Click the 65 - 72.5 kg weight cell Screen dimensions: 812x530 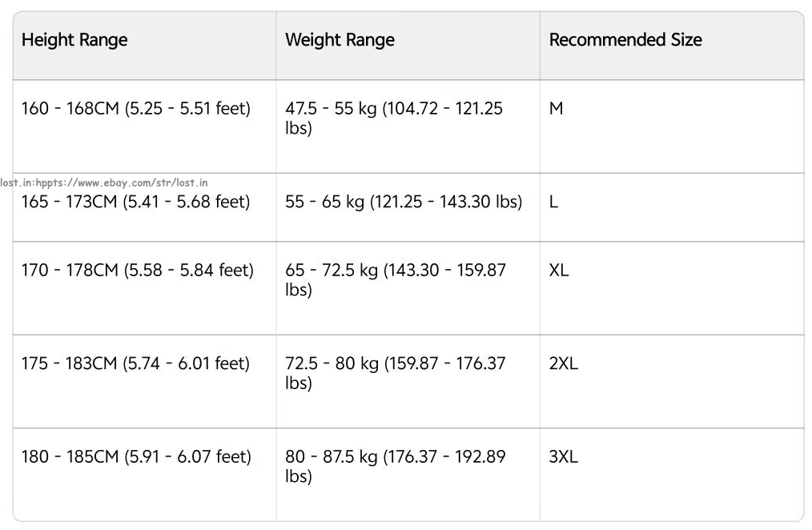click(x=396, y=279)
